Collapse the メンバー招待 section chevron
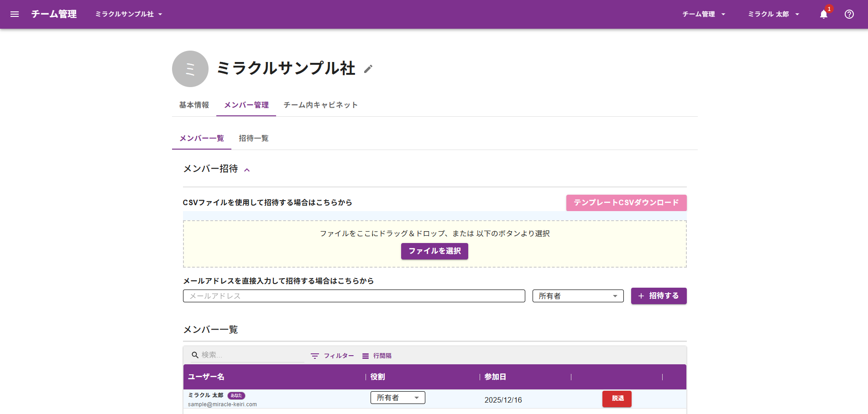Screen dimensions: 868x414 pyautogui.click(x=247, y=170)
